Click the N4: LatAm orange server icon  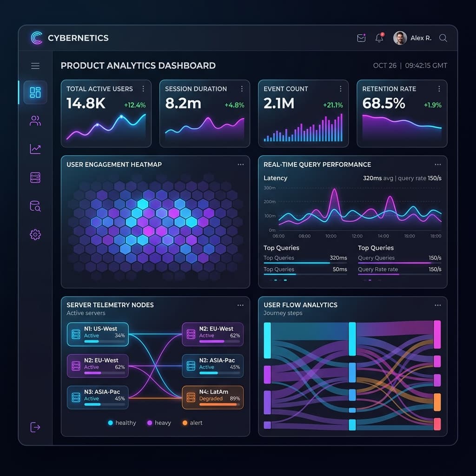tap(191, 397)
